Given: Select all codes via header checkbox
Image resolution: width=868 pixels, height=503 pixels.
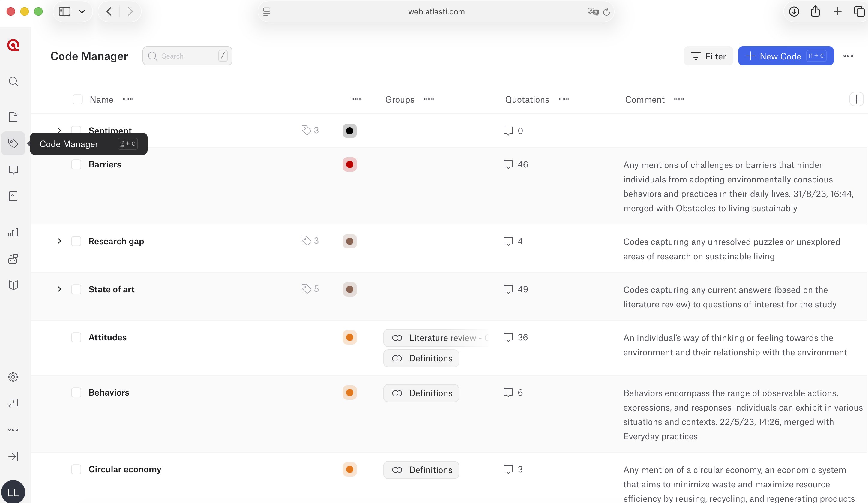Looking at the screenshot, I should (x=77, y=100).
